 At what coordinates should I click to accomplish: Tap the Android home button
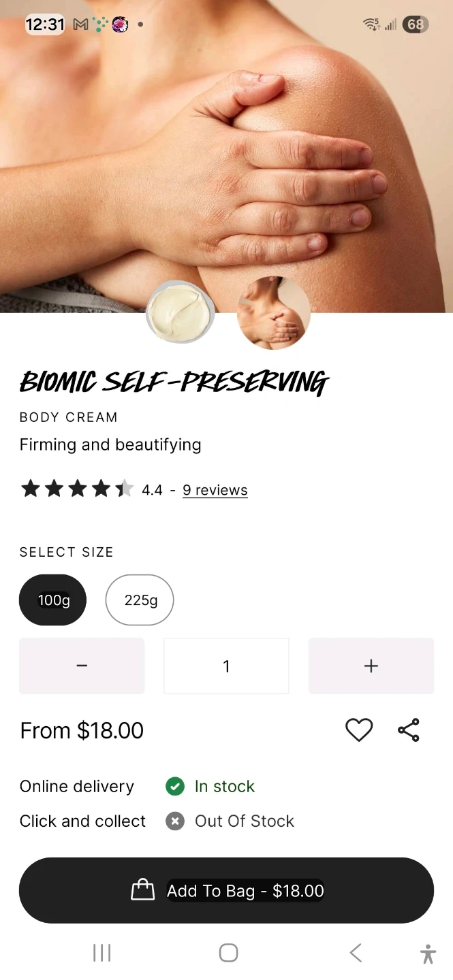tap(228, 953)
